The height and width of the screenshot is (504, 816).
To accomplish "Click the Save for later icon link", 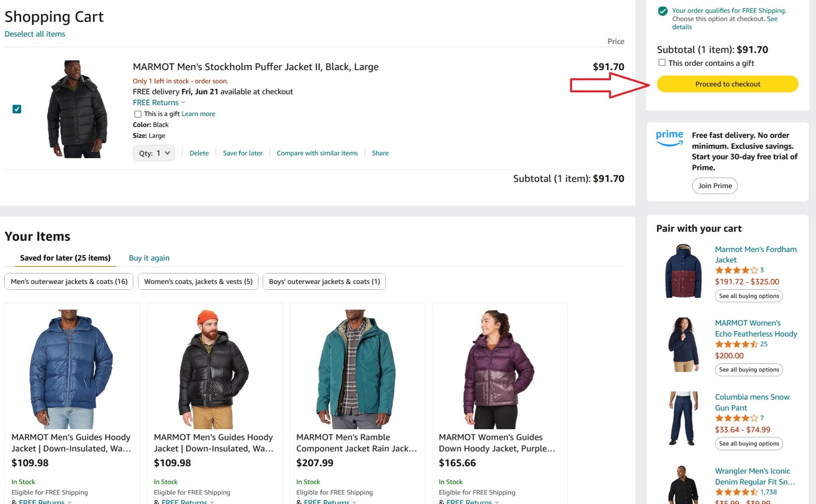I will [243, 153].
